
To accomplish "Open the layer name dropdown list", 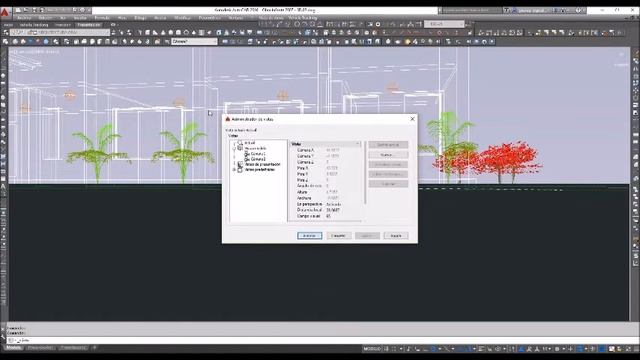I will coord(60,32).
